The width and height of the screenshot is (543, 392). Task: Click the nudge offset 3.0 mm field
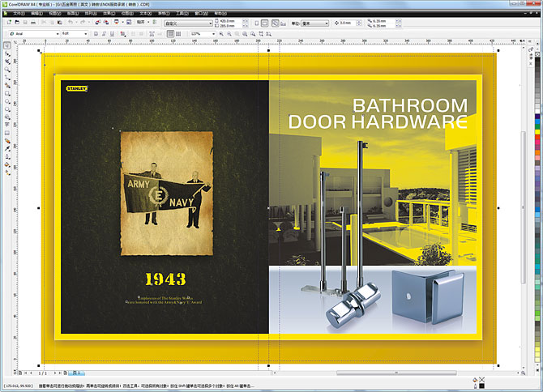(347, 23)
